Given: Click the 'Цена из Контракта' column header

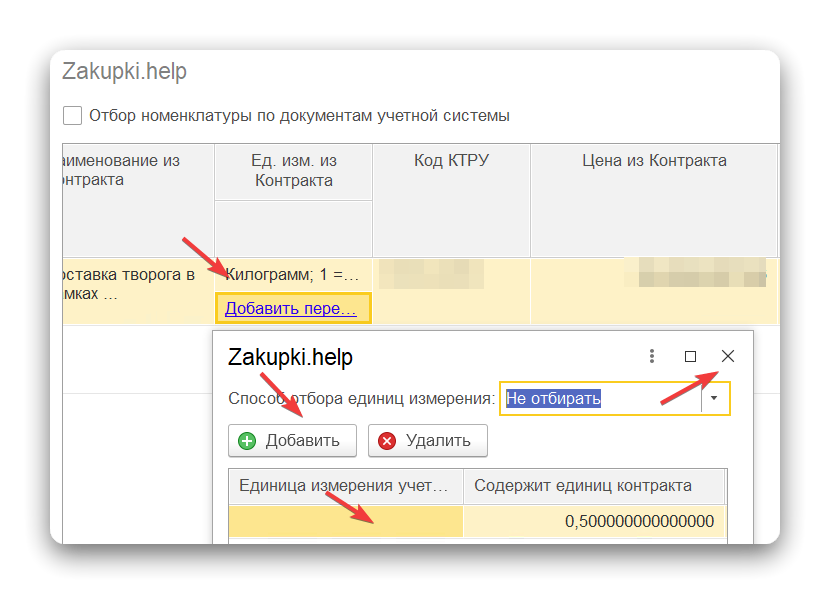Looking at the screenshot, I should pos(654,200).
